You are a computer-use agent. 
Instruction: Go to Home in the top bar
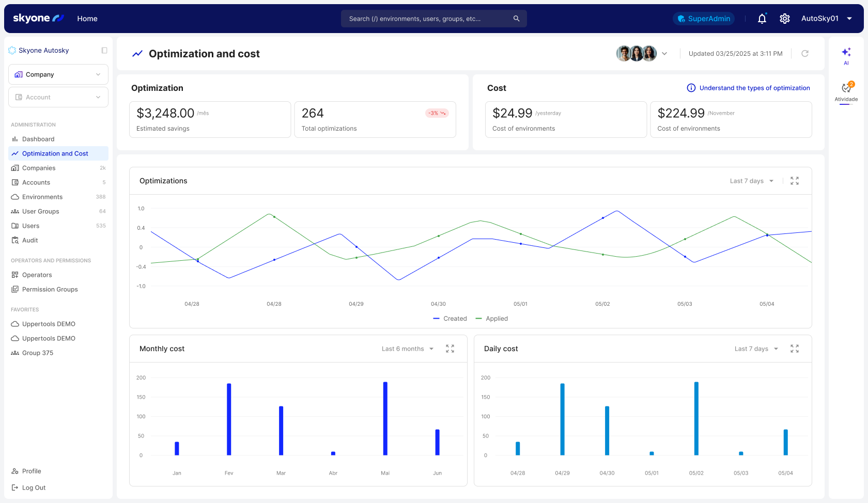pyautogui.click(x=87, y=19)
